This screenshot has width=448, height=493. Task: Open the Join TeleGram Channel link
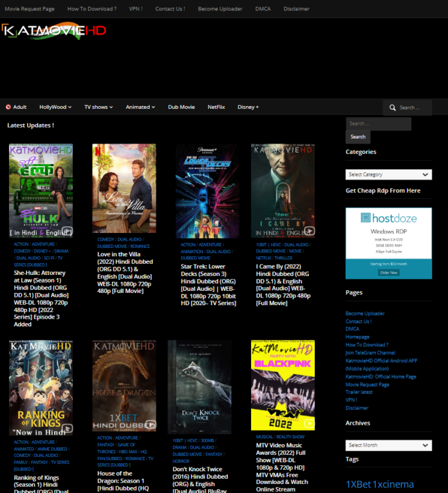(x=370, y=353)
